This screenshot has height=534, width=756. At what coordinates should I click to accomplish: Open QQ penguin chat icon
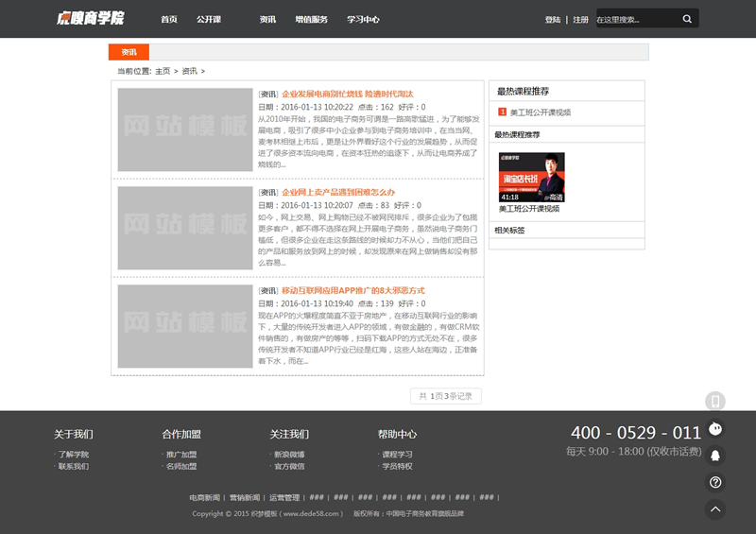click(x=715, y=455)
